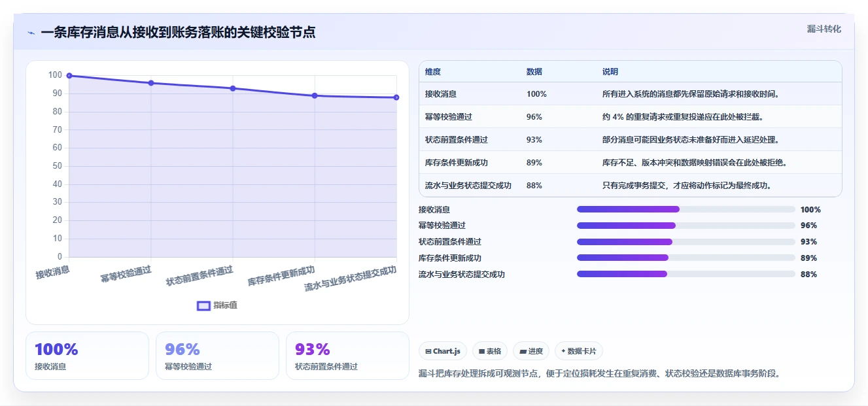
Task: Click the sparkle icon in 数据卡片 tag
Action: pyautogui.click(x=563, y=351)
